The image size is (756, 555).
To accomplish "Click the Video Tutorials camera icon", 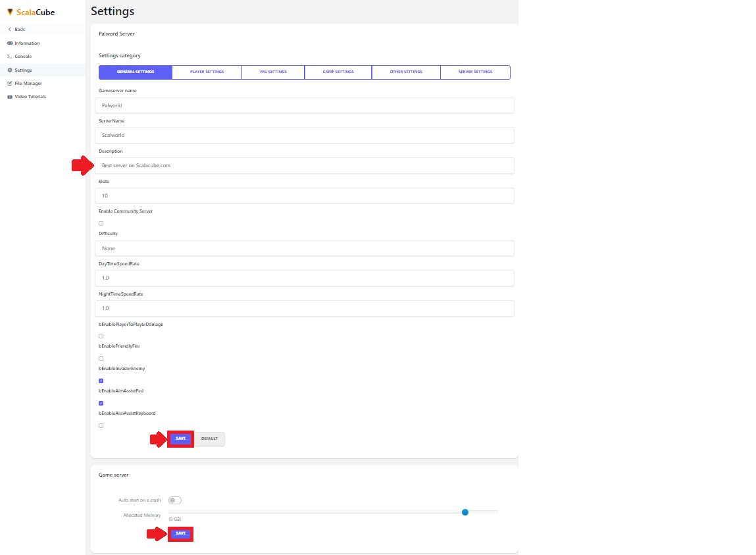I will click(10, 97).
